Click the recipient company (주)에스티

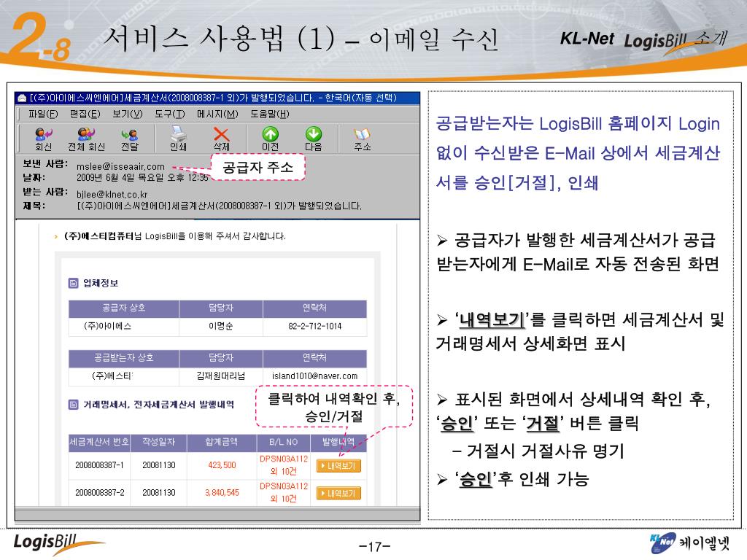(112, 376)
